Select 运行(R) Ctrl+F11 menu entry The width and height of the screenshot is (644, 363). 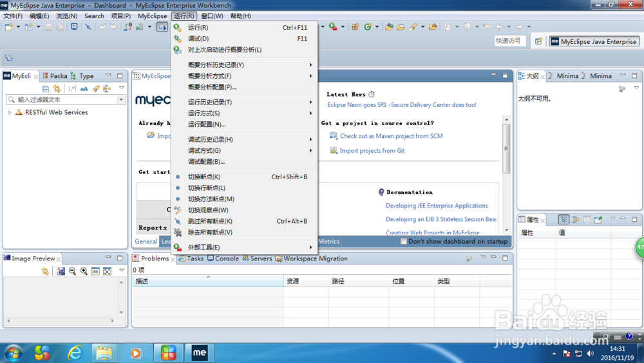pos(244,28)
